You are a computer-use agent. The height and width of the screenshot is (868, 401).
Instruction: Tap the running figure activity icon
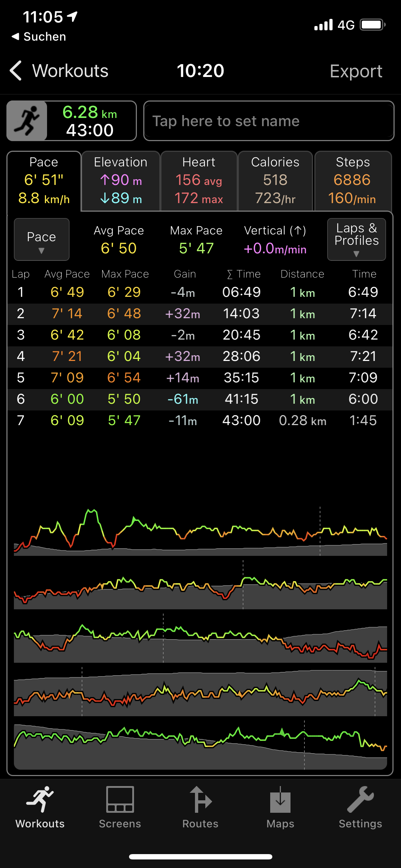27,121
